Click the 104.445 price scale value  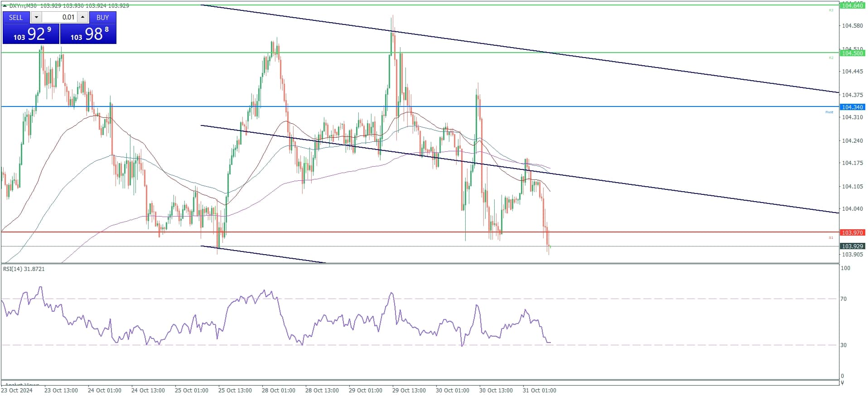[852, 72]
